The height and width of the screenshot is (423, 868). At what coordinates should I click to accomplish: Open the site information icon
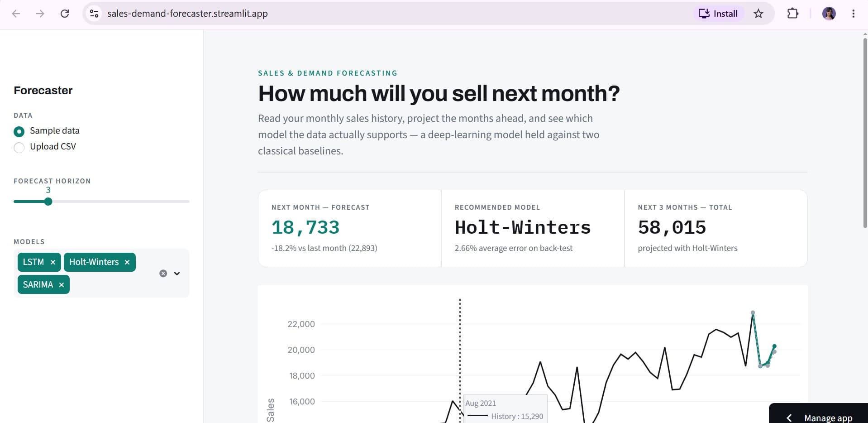94,14
